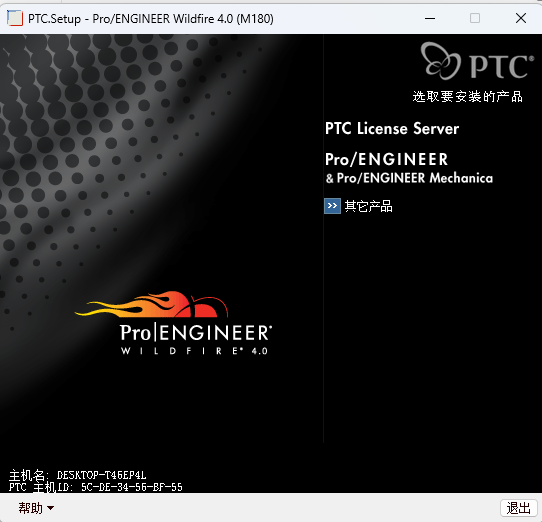
Task: Click the Pro|ENGINEER Wildfire 4.0 flame logo
Action: pyautogui.click(x=174, y=323)
